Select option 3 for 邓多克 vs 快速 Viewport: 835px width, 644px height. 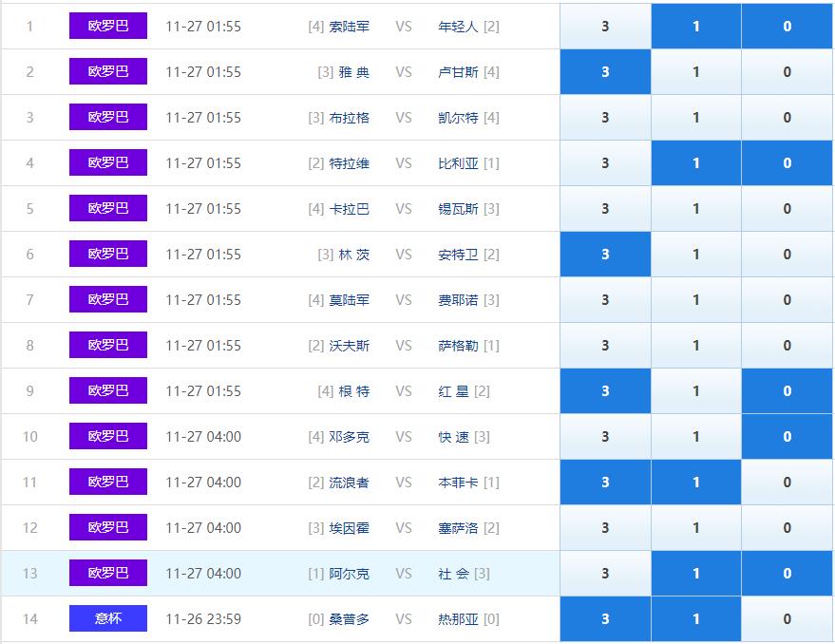(605, 437)
